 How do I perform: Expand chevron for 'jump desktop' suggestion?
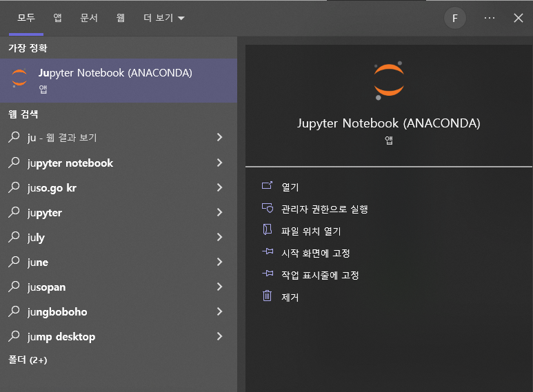(219, 336)
